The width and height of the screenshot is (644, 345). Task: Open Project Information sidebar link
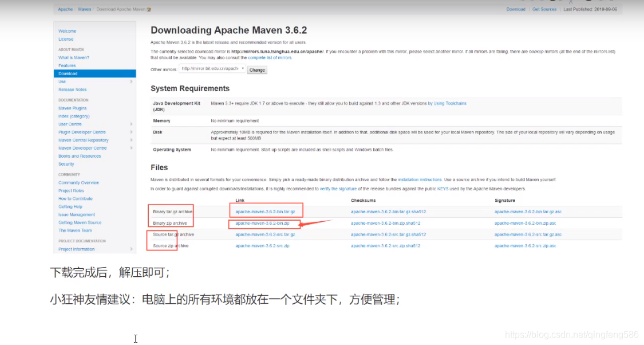[x=76, y=249]
